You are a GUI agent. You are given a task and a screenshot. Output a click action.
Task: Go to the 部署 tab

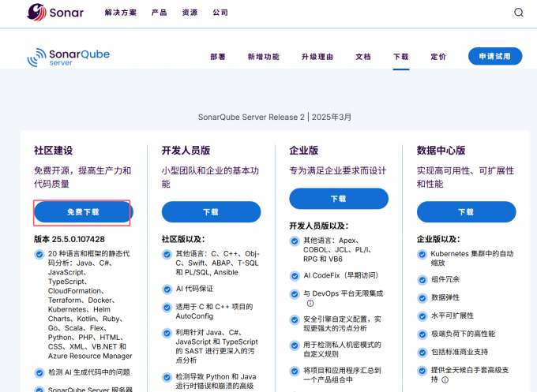[x=218, y=57]
